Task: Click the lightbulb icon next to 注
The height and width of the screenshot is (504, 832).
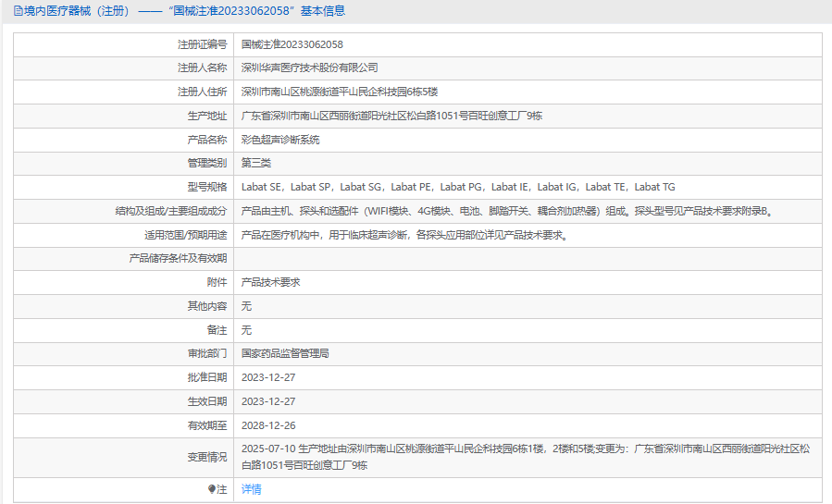Action: point(212,489)
